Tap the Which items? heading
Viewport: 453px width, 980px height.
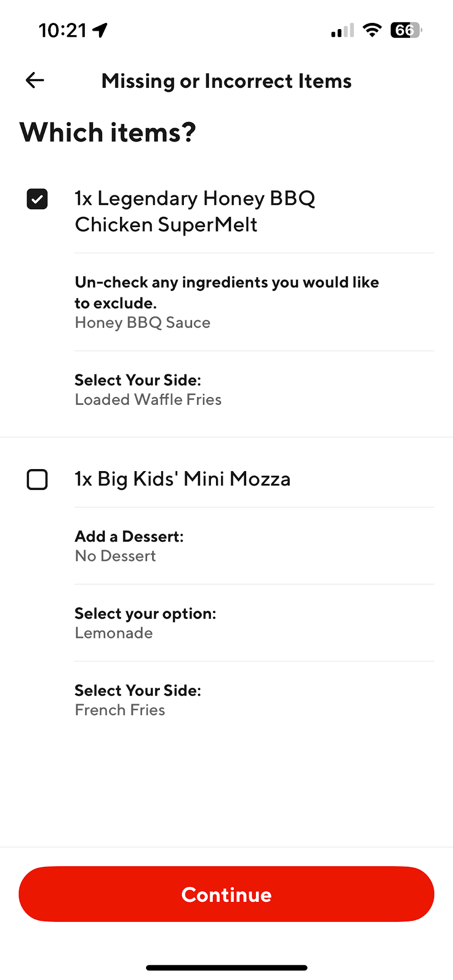(x=108, y=133)
